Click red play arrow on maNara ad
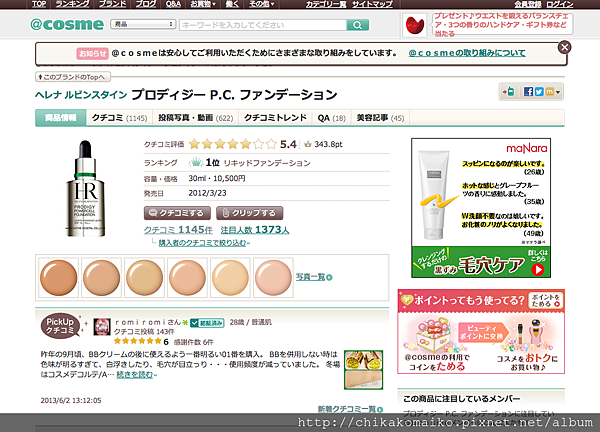The width and height of the screenshot is (600, 432). (x=538, y=270)
